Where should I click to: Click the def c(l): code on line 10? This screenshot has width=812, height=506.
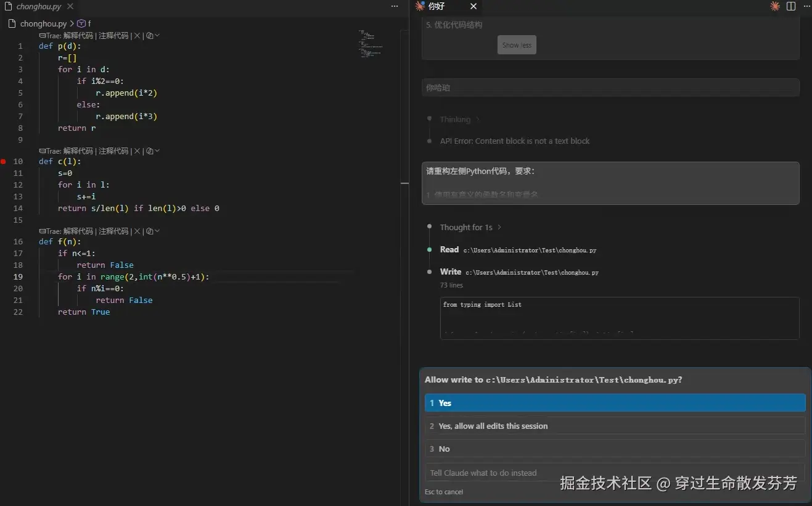point(60,162)
